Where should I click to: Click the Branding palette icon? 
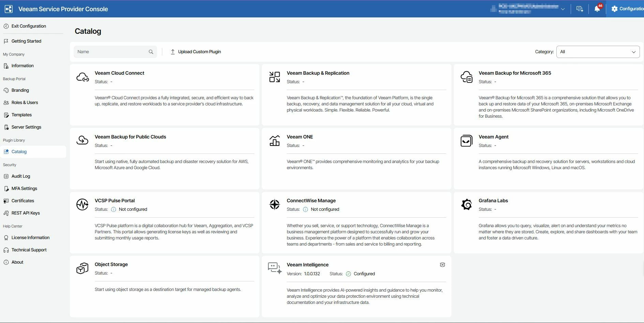6,90
